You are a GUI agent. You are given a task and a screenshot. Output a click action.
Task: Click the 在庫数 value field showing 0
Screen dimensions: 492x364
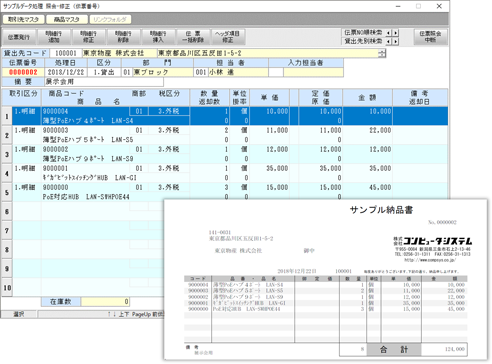coord(105,302)
